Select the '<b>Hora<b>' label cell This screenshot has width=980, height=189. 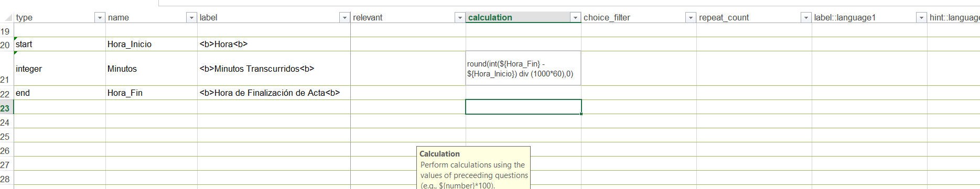pyautogui.click(x=274, y=44)
